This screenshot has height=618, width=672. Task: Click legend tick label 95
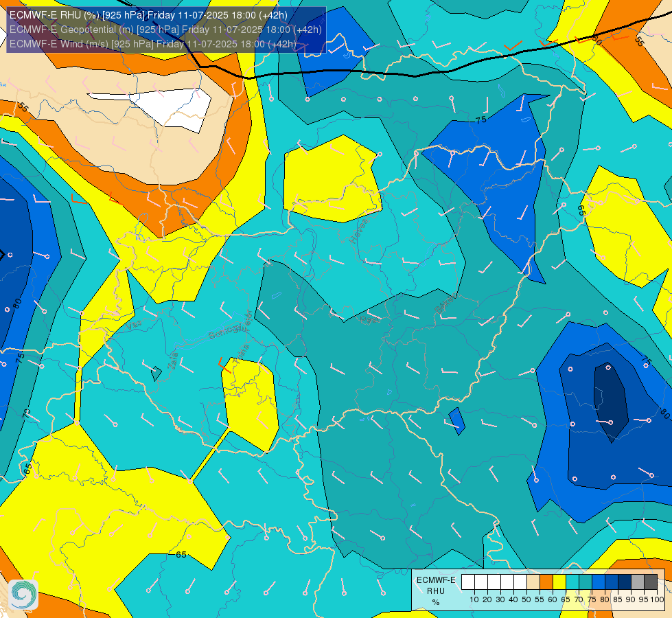pos(644,599)
